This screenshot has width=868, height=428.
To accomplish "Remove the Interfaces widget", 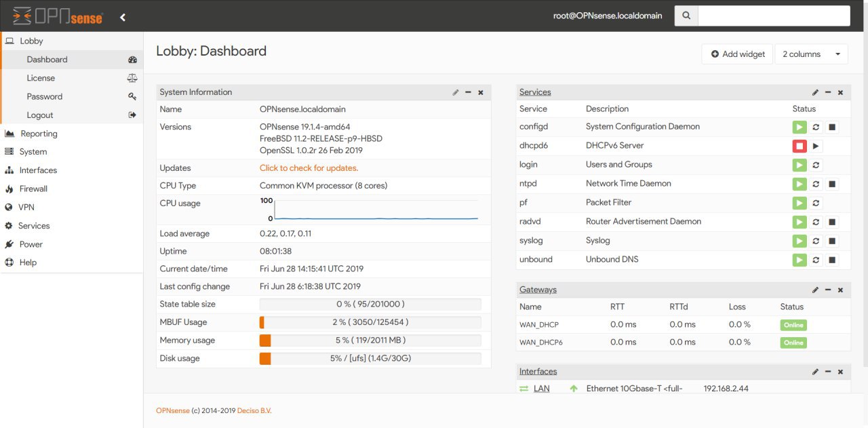I will (840, 372).
